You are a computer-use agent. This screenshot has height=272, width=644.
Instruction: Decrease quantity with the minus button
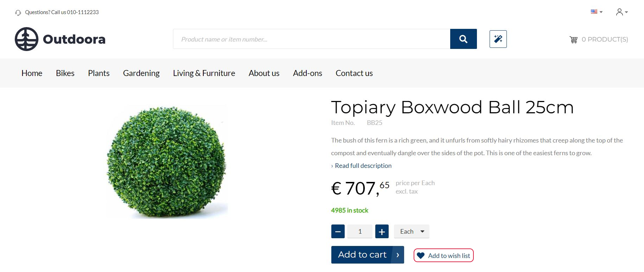coord(338,232)
